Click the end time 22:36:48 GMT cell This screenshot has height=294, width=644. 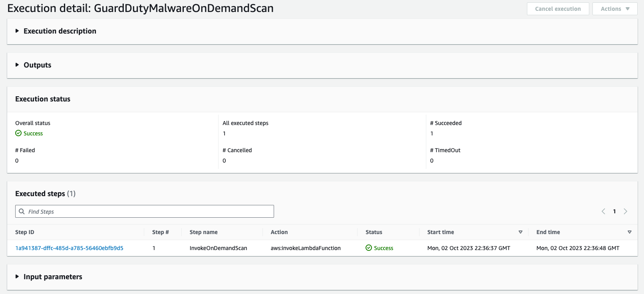pos(578,248)
